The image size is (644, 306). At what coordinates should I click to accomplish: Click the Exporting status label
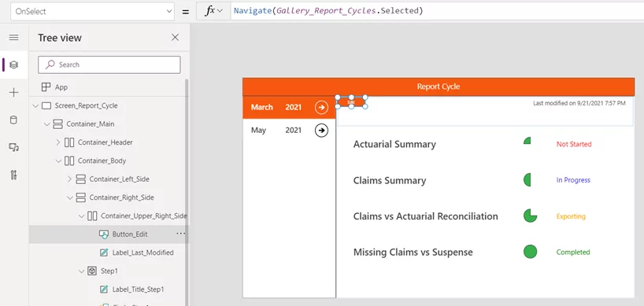coord(571,216)
